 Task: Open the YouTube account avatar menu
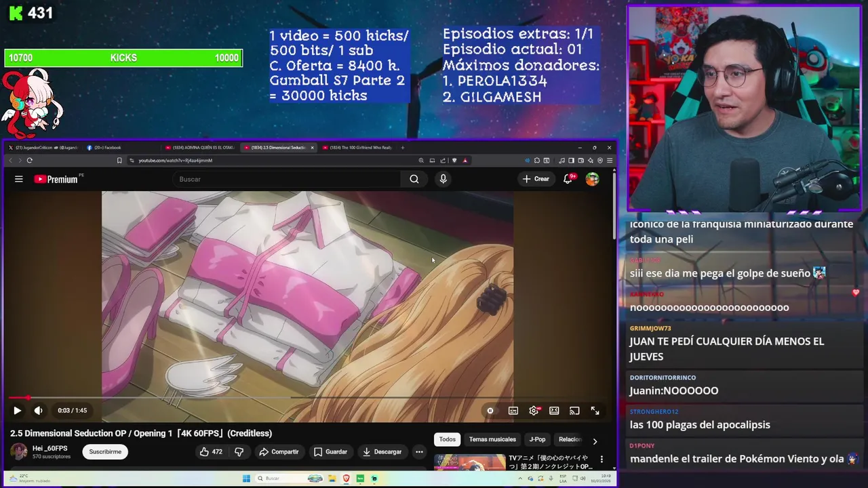[592, 179]
